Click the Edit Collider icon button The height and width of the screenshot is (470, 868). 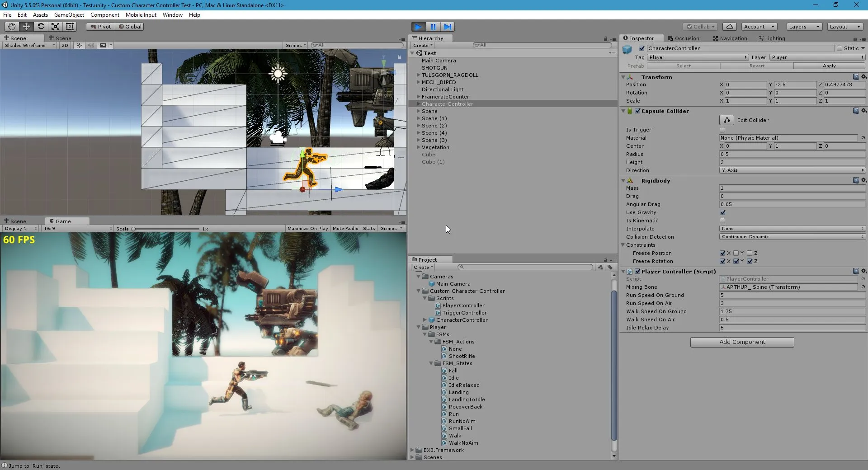pos(726,120)
